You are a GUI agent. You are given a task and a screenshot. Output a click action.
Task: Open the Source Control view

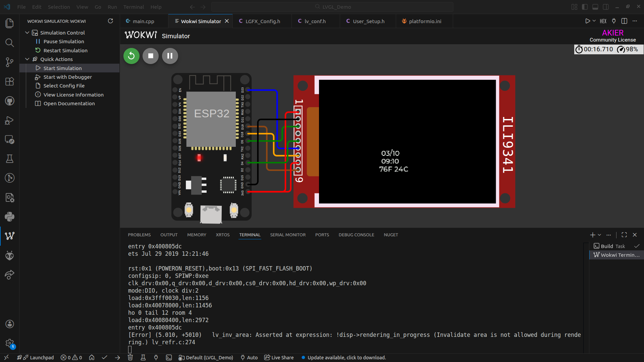[x=10, y=62]
